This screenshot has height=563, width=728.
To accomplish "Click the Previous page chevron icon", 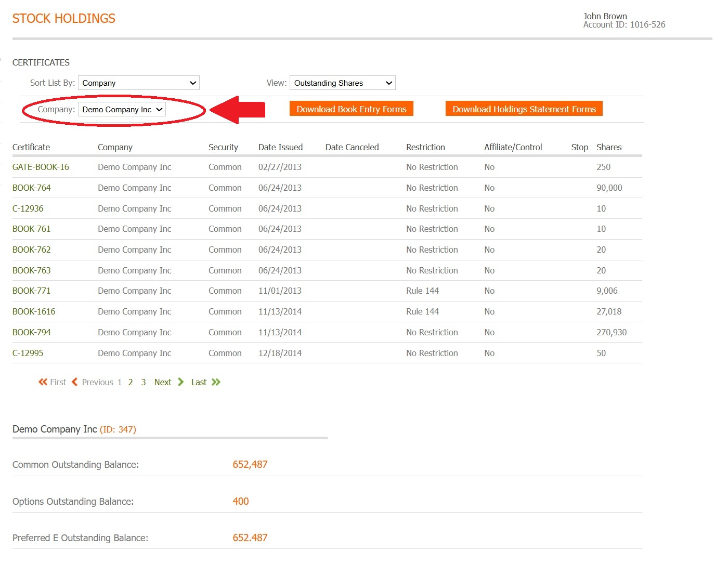I will click(x=74, y=382).
